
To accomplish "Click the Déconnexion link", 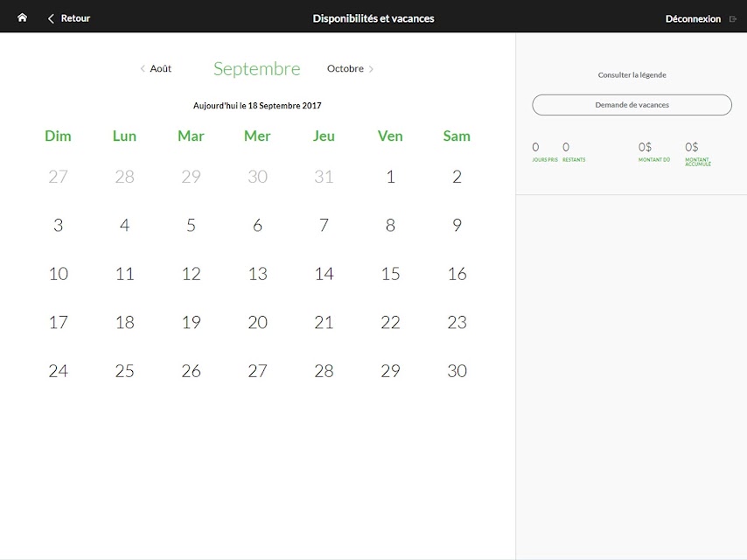I will point(693,19).
